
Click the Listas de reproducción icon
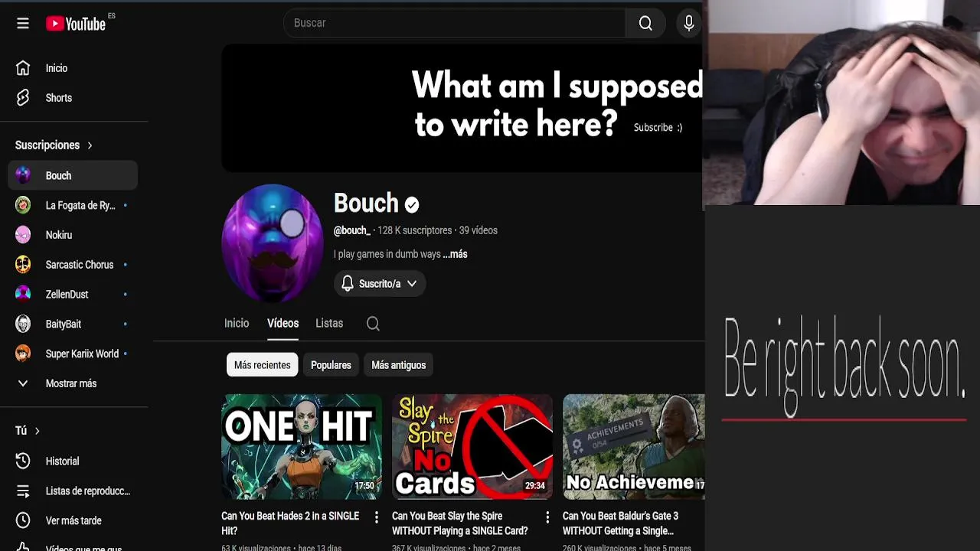tap(23, 491)
